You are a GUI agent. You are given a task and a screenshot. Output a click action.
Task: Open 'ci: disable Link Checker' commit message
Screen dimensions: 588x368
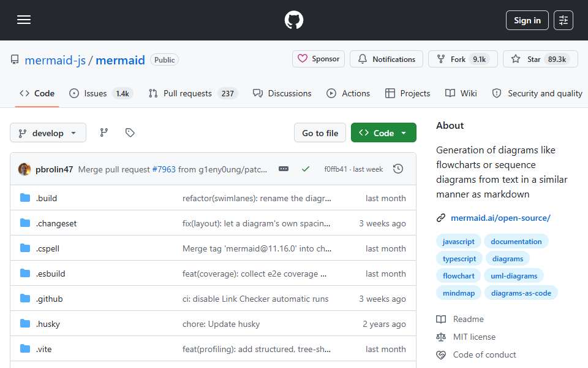point(255,299)
